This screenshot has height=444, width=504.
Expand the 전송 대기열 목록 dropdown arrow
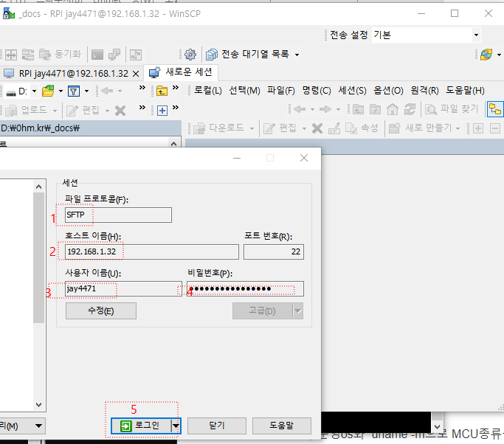coord(297,55)
